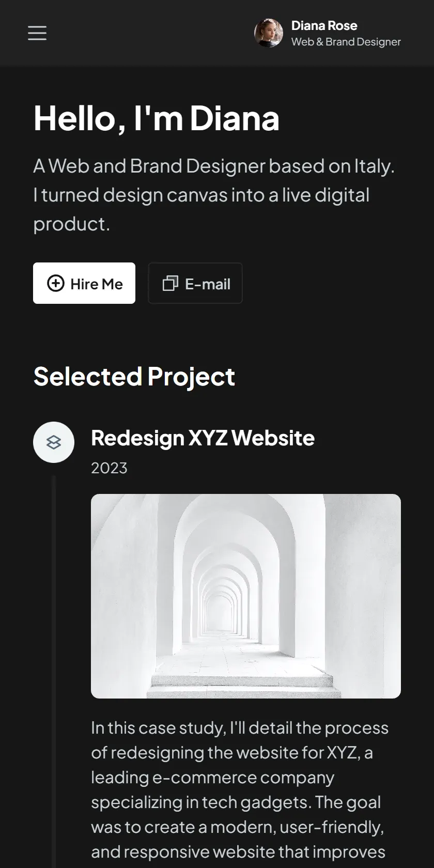Open the white arched corridor project image
This screenshot has height=868, width=434.
click(x=246, y=596)
